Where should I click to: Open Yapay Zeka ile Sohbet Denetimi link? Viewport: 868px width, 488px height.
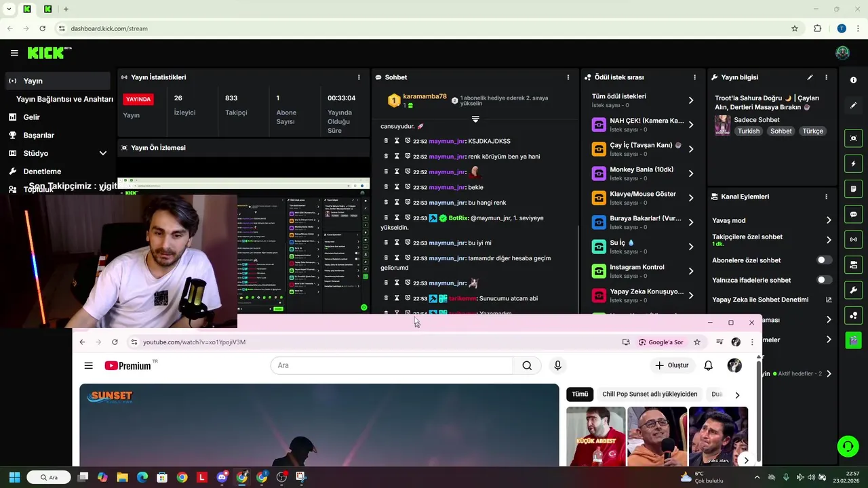772,300
